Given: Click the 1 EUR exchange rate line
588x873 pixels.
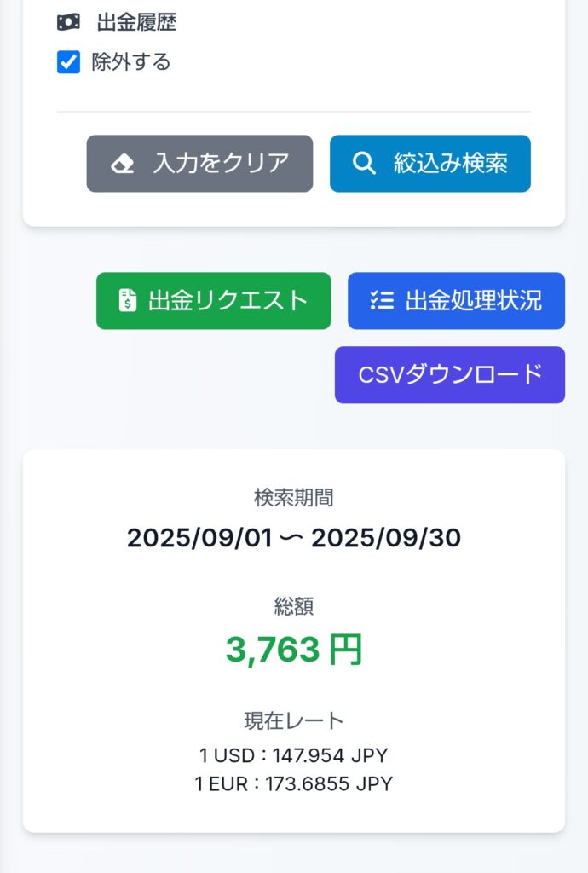Looking at the screenshot, I should [294, 783].
